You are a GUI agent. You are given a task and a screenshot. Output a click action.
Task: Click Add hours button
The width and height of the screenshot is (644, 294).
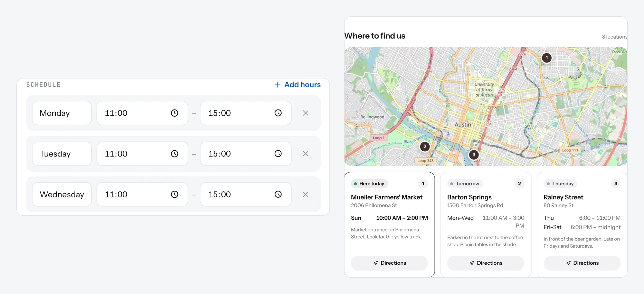click(x=298, y=85)
